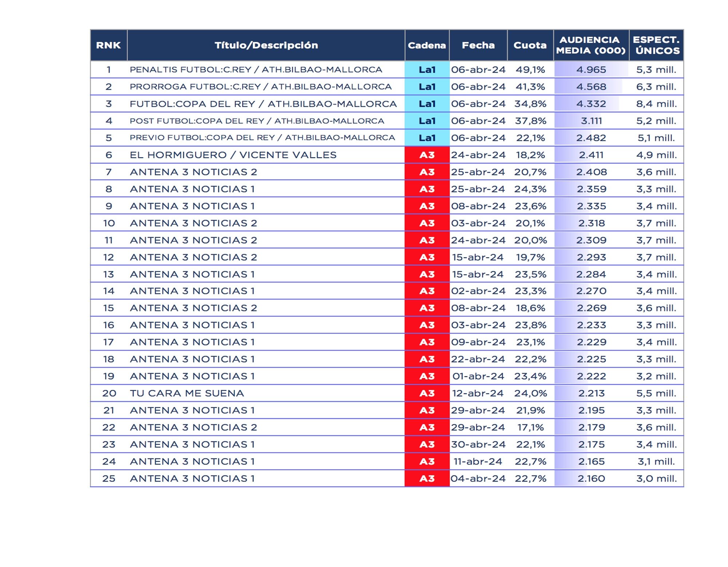Click the RNK column header
Viewport: 728px width, 567px height.
108,45
